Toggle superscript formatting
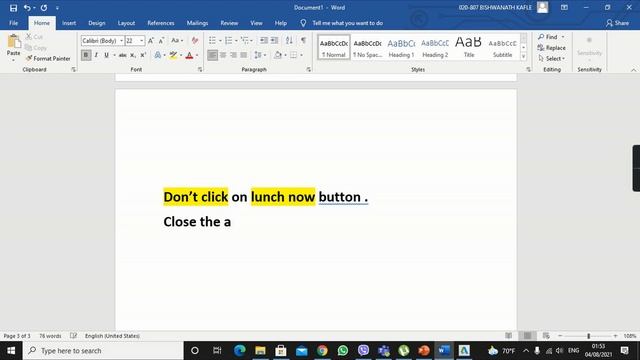Image resolution: width=640 pixels, height=360 pixels. tap(143, 55)
